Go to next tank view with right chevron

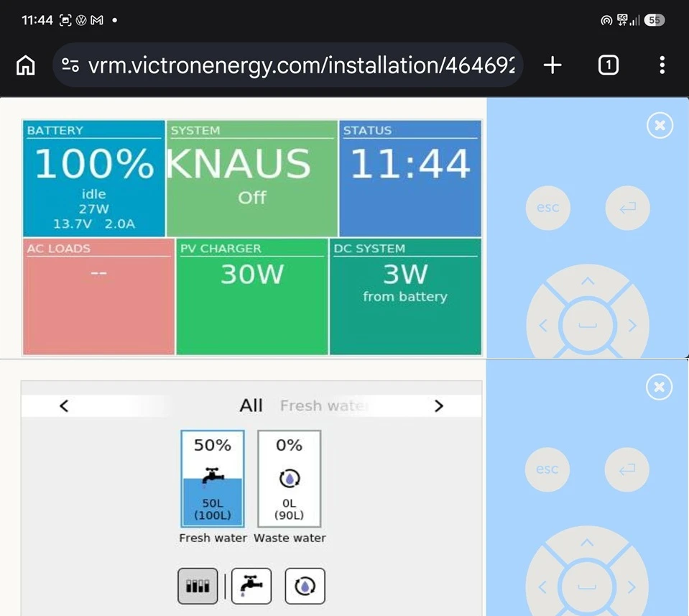coord(438,406)
